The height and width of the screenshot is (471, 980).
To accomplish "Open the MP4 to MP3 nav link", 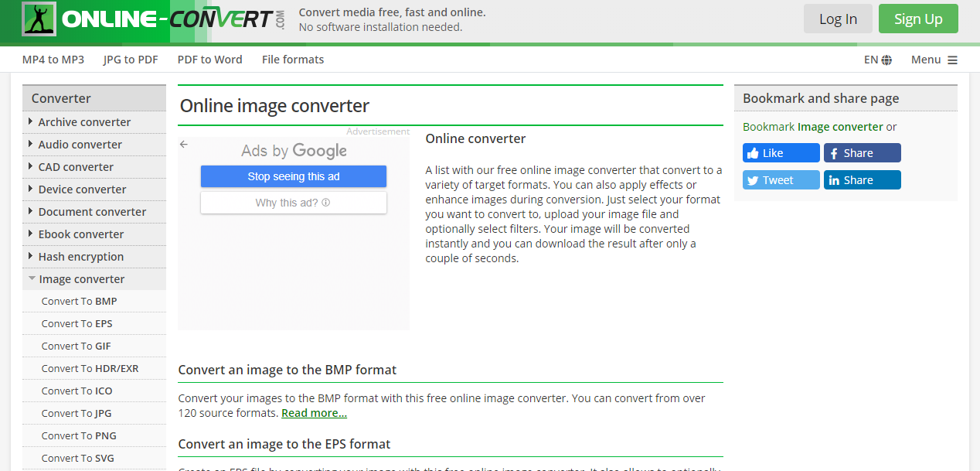I will click(53, 60).
